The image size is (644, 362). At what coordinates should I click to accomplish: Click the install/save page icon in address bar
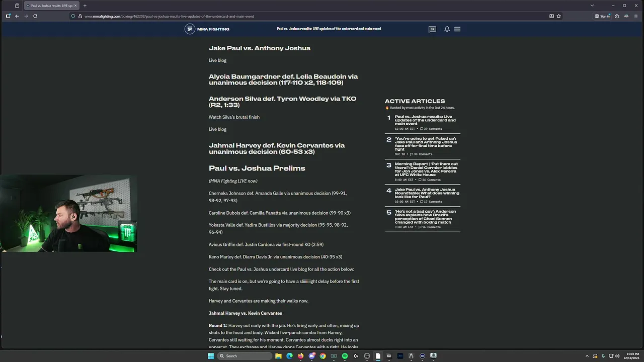pos(551,16)
